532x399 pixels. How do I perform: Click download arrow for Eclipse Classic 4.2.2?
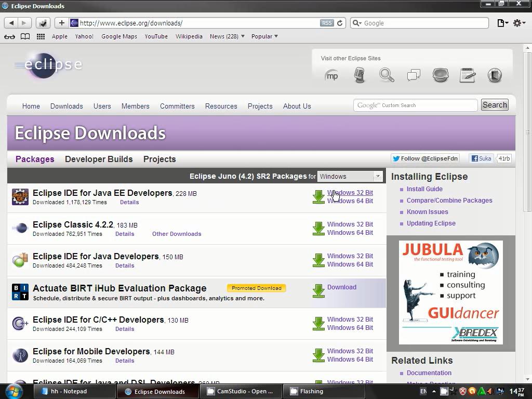(318, 229)
